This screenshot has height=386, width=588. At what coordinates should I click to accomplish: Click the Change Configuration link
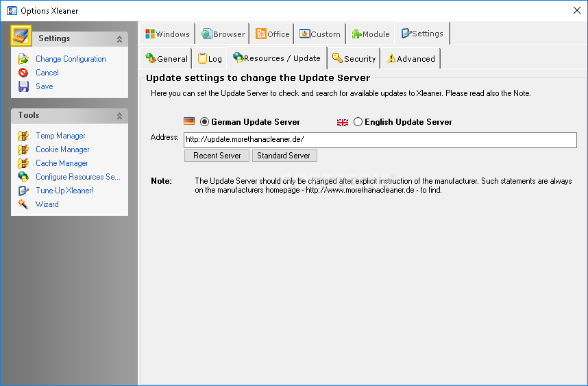(x=71, y=59)
